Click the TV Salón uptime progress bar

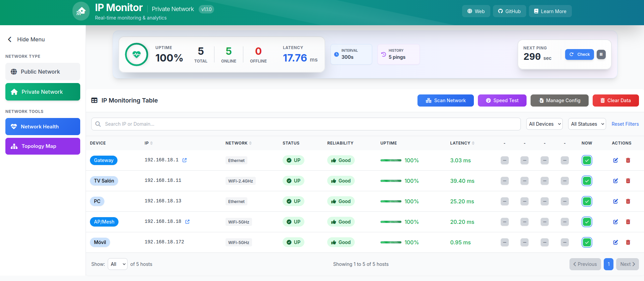coord(391,181)
